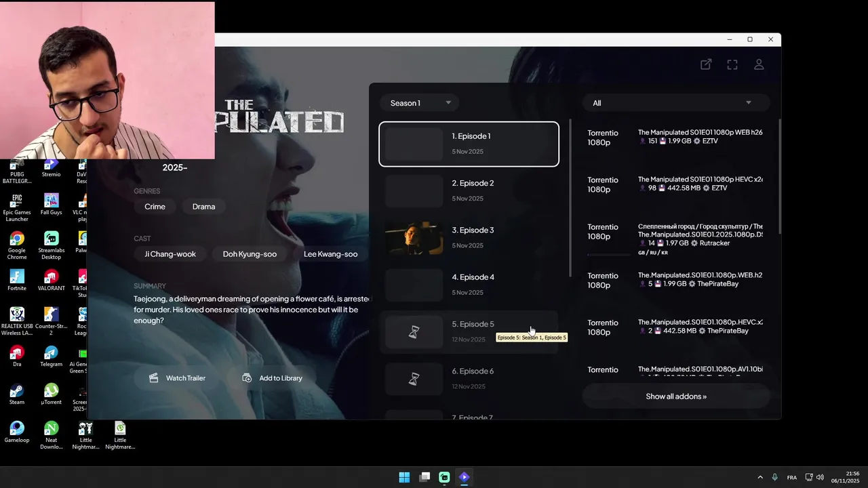The image size is (868, 488).
Task: Click the Crime genre chip
Action: [155, 207]
